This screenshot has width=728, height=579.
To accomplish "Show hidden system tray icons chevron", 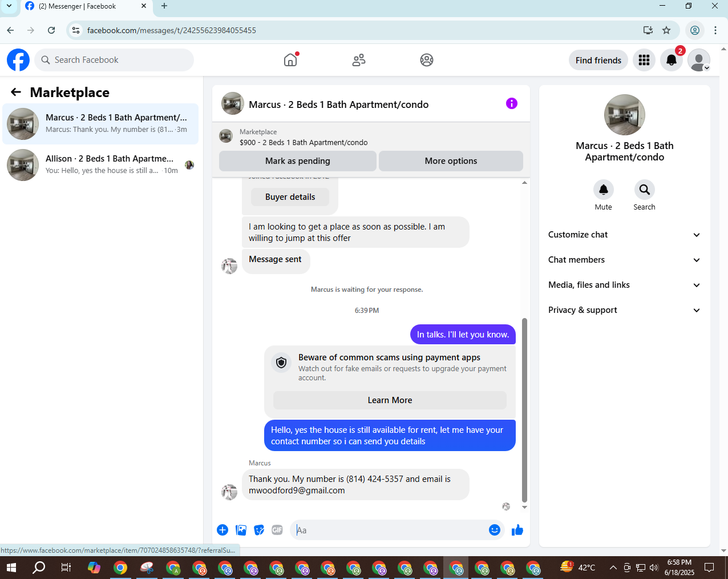I will tap(613, 568).
